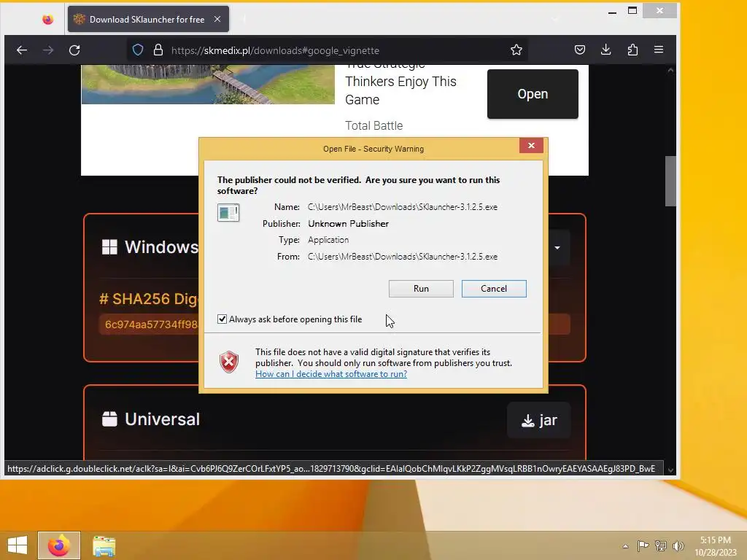Select the Download SKlauncher for free tab
Image resolution: width=747 pixels, height=560 pixels.
148,19
